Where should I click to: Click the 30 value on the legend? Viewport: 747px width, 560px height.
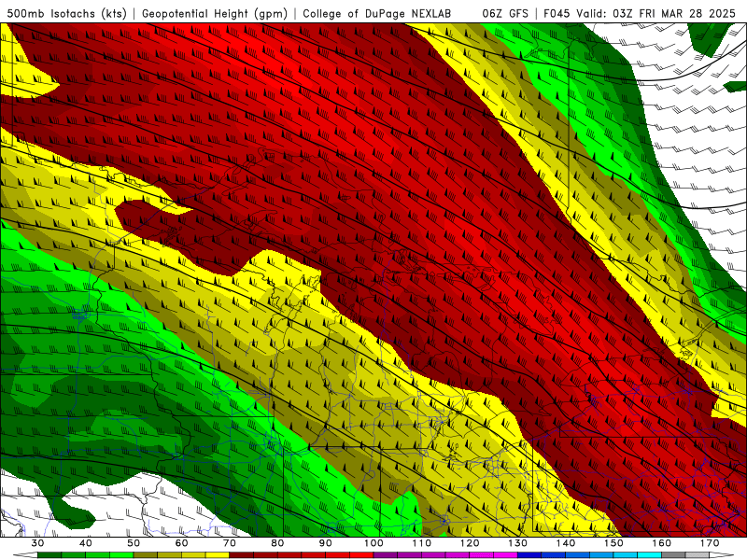(x=37, y=543)
